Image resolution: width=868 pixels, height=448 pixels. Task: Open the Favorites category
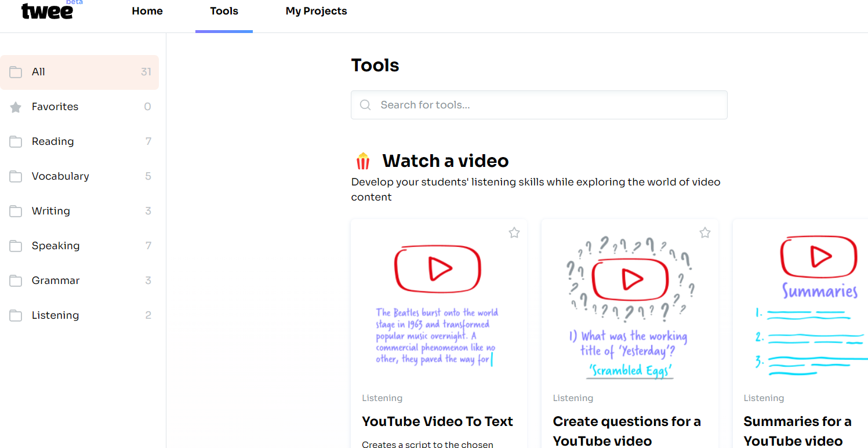pos(79,107)
